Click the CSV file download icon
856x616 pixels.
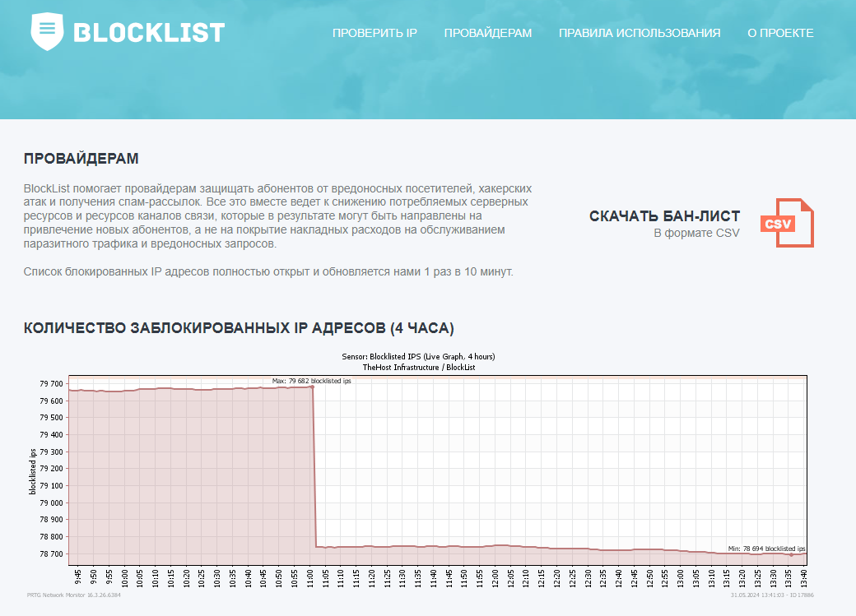(787, 223)
